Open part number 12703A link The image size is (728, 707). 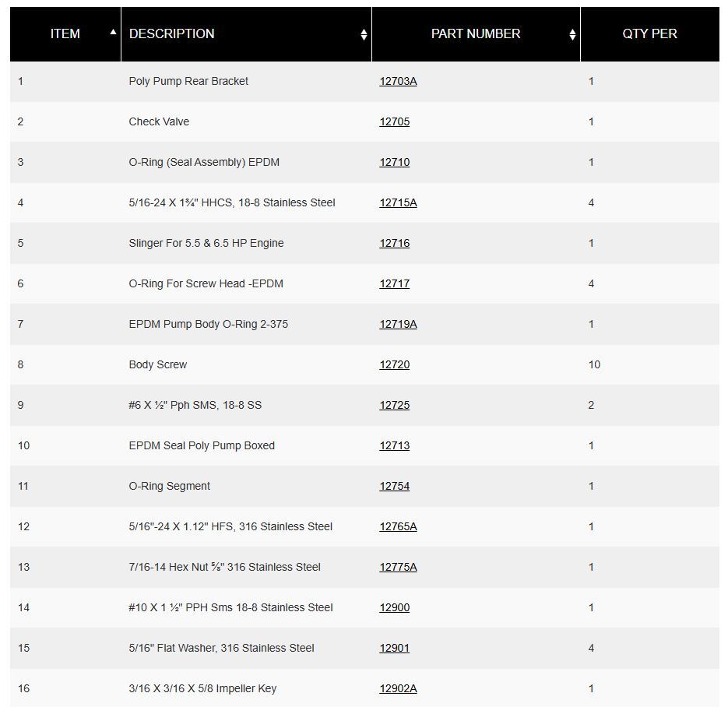click(x=398, y=81)
